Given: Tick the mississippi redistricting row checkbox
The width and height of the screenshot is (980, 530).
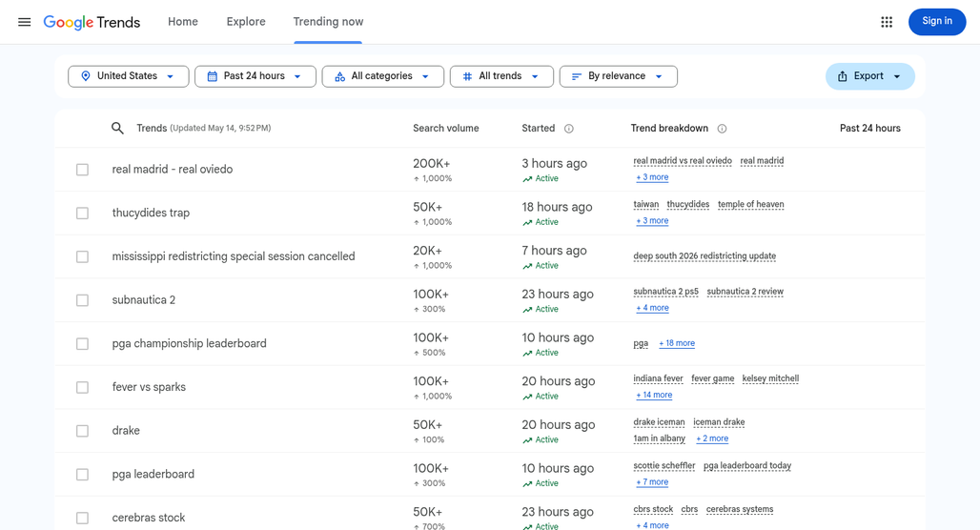Looking at the screenshot, I should point(83,256).
